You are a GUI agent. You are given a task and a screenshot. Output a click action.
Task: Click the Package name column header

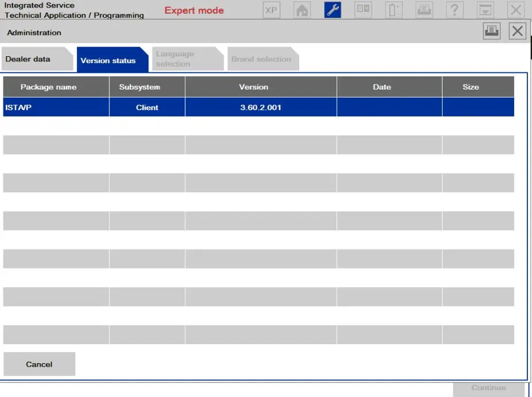(x=56, y=87)
